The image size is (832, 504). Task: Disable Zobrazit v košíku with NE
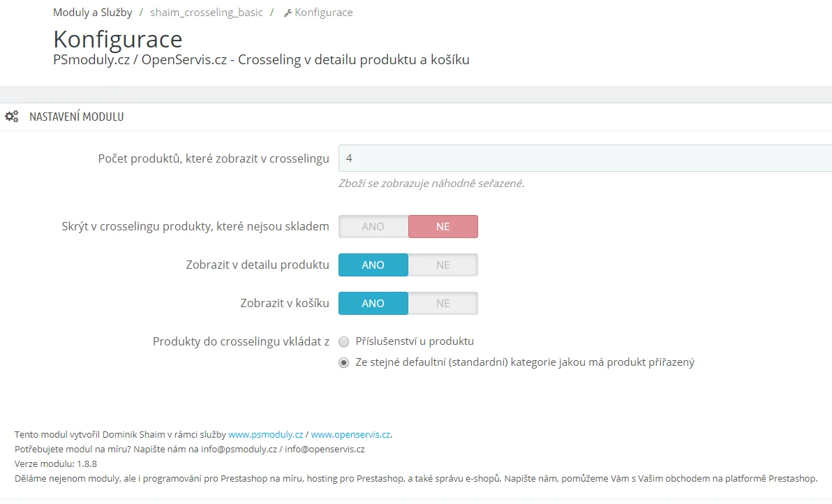[x=443, y=304]
